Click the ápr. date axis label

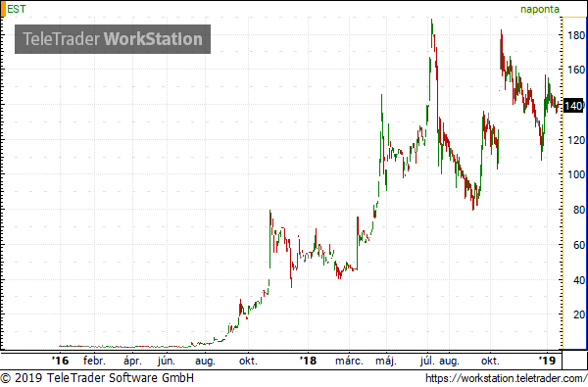(x=132, y=362)
